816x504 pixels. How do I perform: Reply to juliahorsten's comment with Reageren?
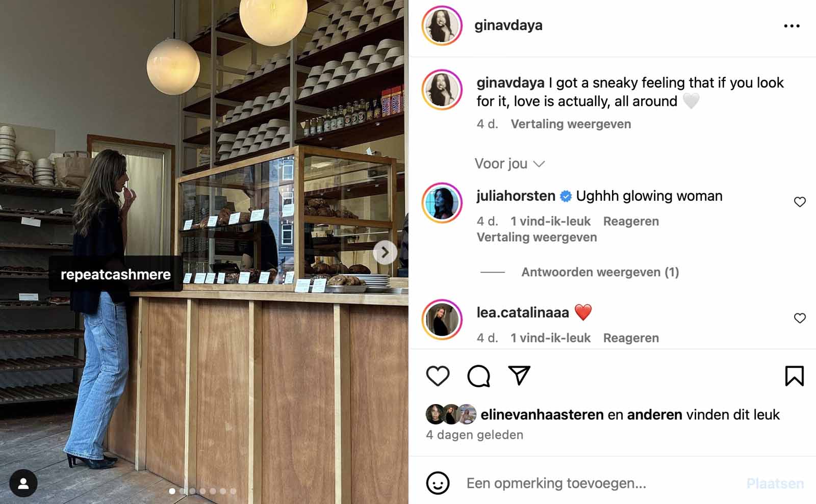(x=631, y=221)
